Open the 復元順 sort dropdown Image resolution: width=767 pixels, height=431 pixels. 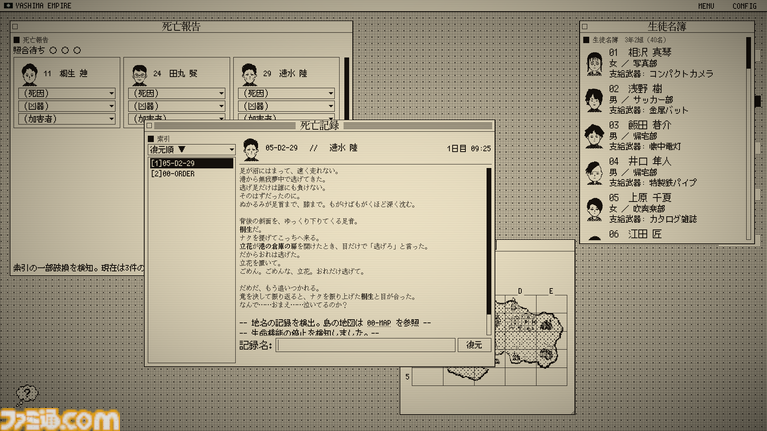coord(191,149)
